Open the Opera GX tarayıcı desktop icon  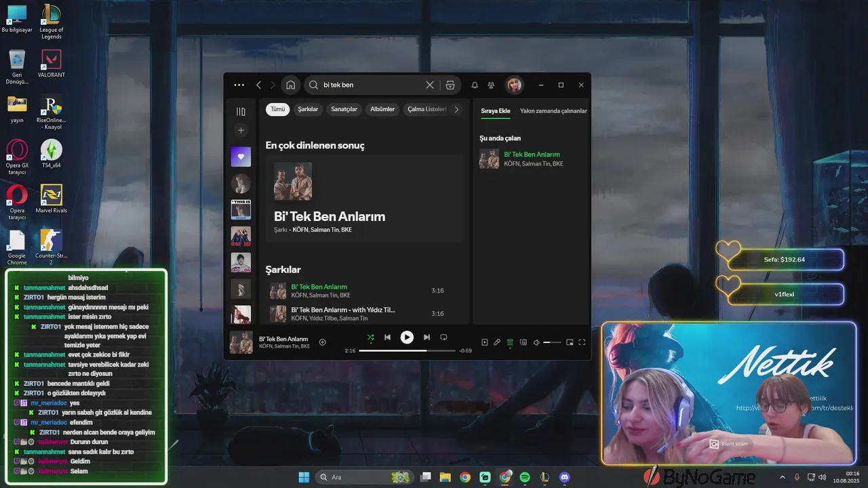[17, 157]
